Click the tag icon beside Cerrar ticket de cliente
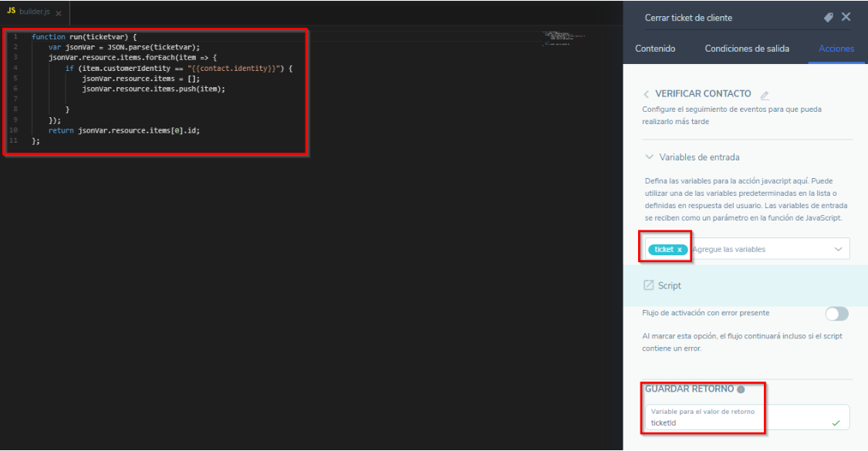This screenshot has width=868, height=451. (x=828, y=18)
